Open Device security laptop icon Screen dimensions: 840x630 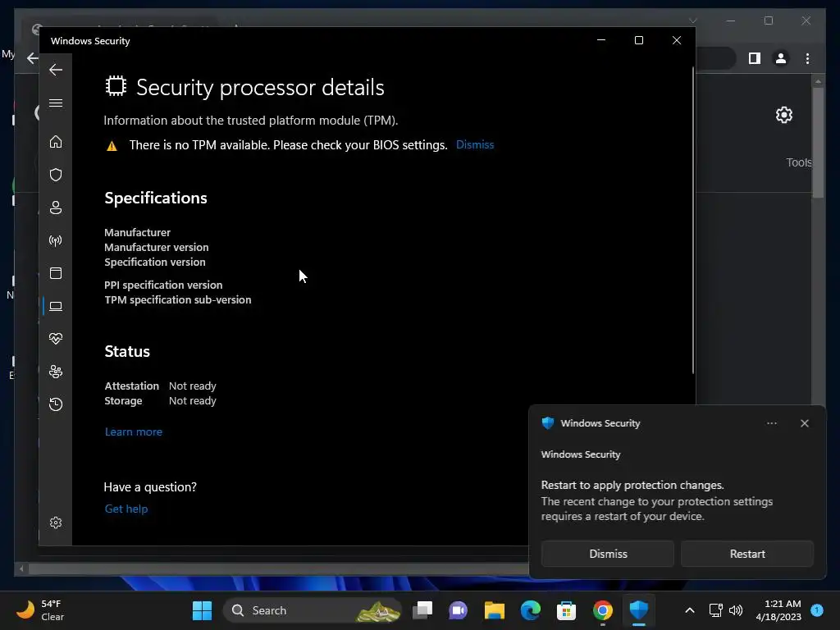56,306
